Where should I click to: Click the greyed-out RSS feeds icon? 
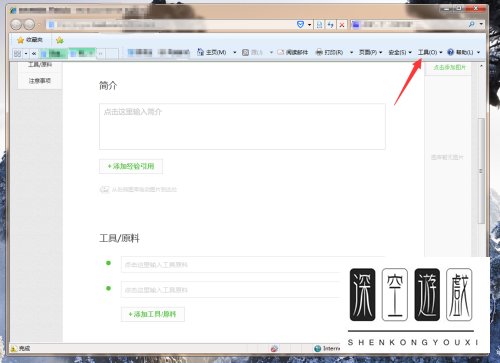pos(245,52)
